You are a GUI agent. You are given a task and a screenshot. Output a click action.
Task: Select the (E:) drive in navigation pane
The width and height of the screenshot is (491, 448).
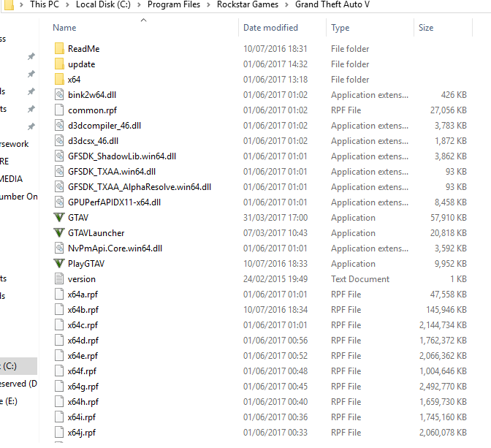coord(9,401)
